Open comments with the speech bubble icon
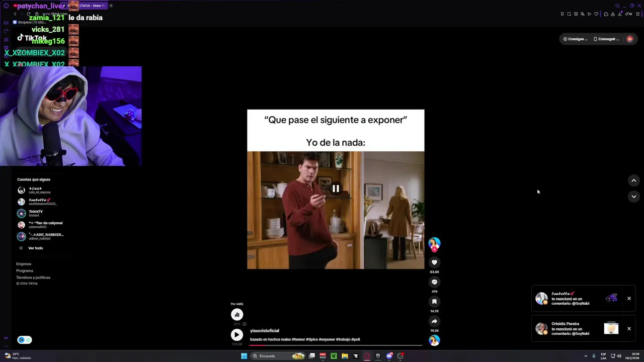 pos(434,282)
